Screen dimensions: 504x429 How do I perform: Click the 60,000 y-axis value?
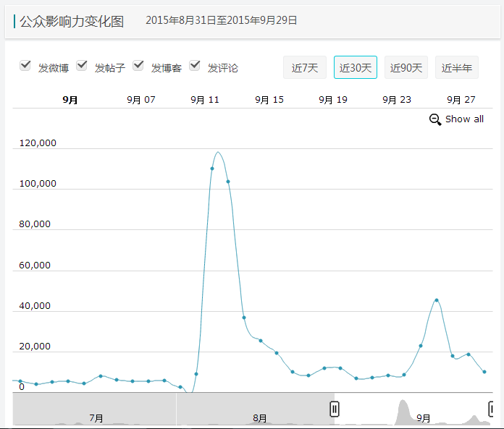click(35, 266)
